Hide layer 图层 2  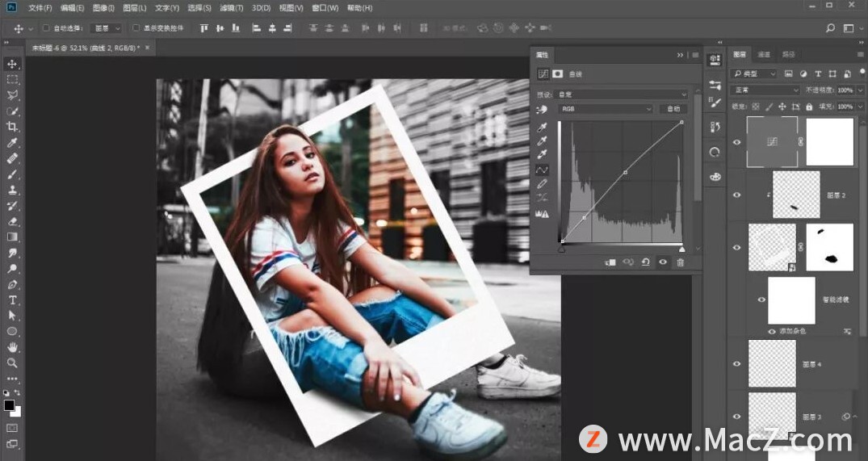pyautogui.click(x=737, y=195)
